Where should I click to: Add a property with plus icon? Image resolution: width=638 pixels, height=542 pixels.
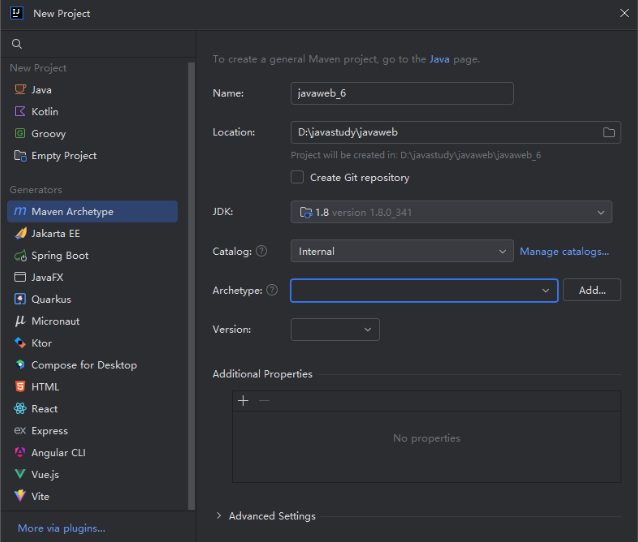click(x=243, y=401)
